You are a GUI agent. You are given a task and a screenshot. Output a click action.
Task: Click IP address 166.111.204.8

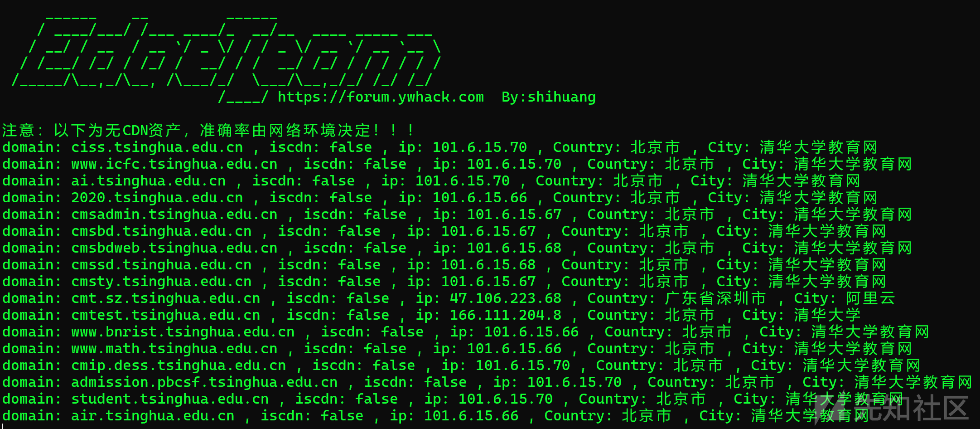[x=506, y=315]
